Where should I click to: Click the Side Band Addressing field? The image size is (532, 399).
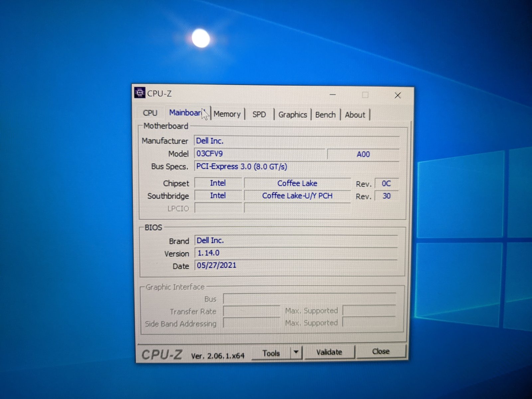coord(251,323)
